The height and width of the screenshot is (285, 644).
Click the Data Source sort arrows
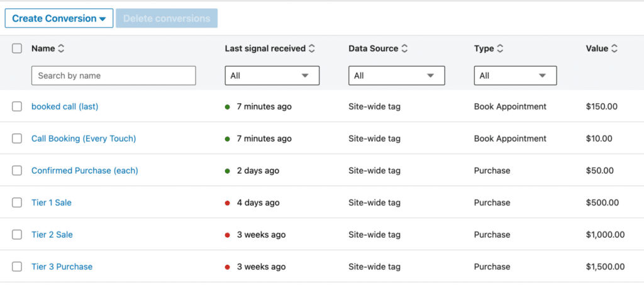404,48
